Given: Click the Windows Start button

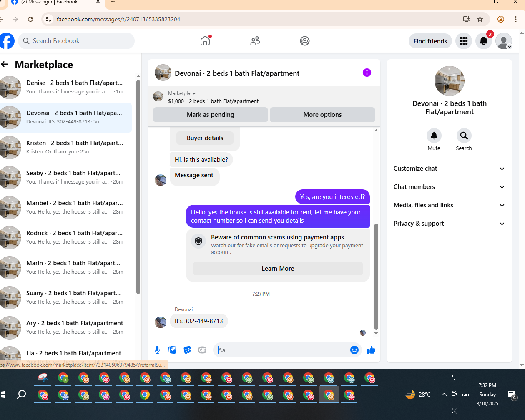Looking at the screenshot, I should pyautogui.click(x=3, y=395).
